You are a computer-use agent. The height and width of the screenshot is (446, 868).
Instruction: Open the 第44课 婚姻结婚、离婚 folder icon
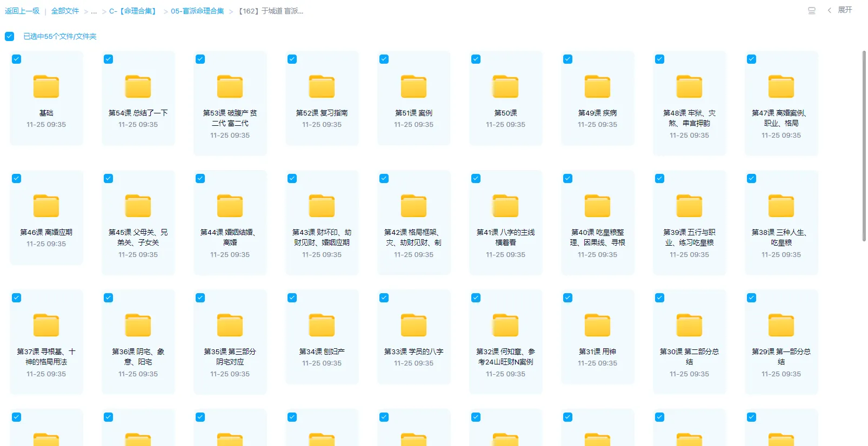click(x=230, y=206)
